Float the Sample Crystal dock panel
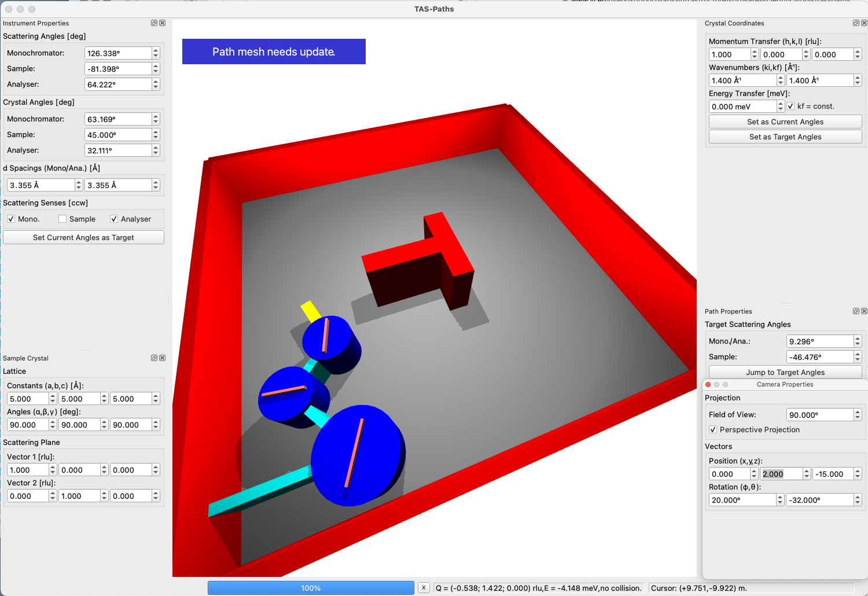The height and width of the screenshot is (596, 868). click(x=154, y=358)
